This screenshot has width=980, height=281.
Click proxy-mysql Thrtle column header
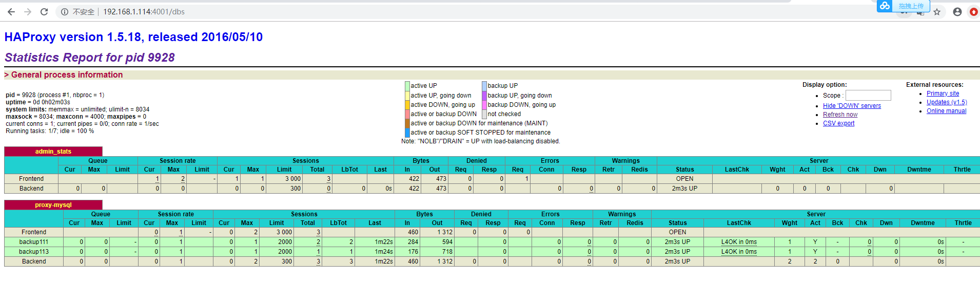963,223
